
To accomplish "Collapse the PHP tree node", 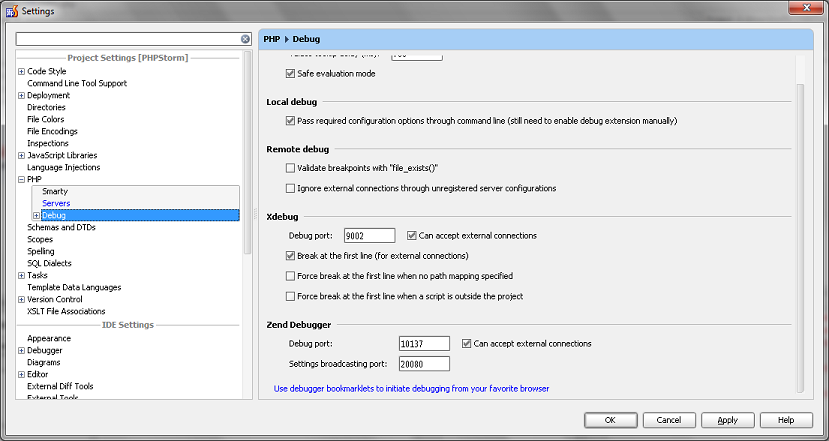I will click(21, 180).
